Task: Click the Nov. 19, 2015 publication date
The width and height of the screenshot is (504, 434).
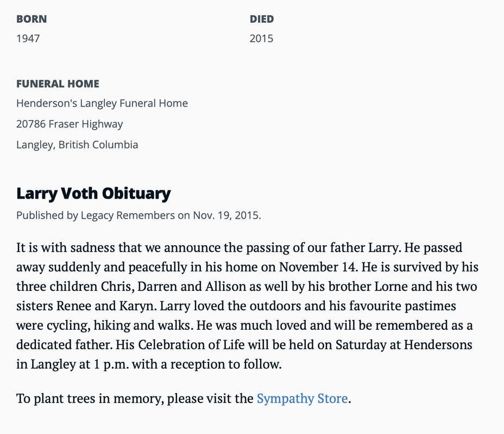Action: pos(226,215)
